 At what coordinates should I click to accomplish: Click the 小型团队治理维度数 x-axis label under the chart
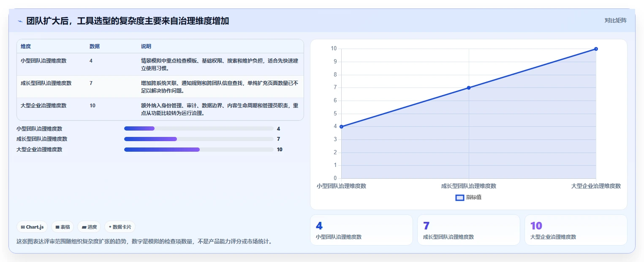(x=341, y=186)
